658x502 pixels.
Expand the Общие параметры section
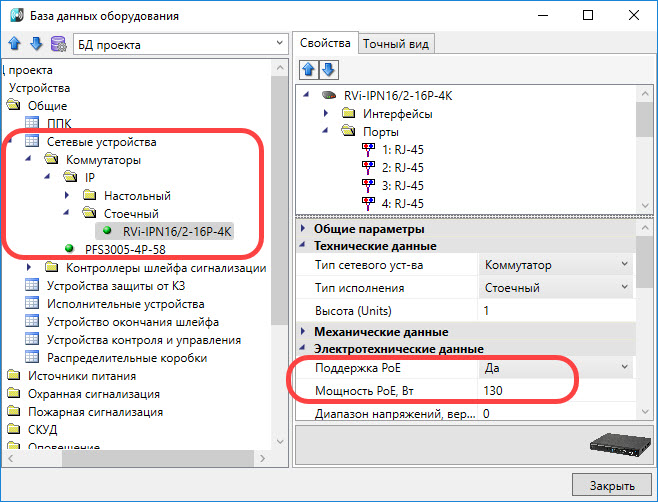click(303, 228)
